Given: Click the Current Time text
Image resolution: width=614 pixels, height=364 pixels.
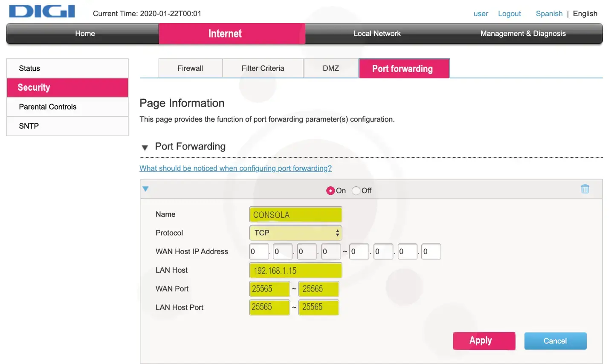Looking at the screenshot, I should [147, 14].
